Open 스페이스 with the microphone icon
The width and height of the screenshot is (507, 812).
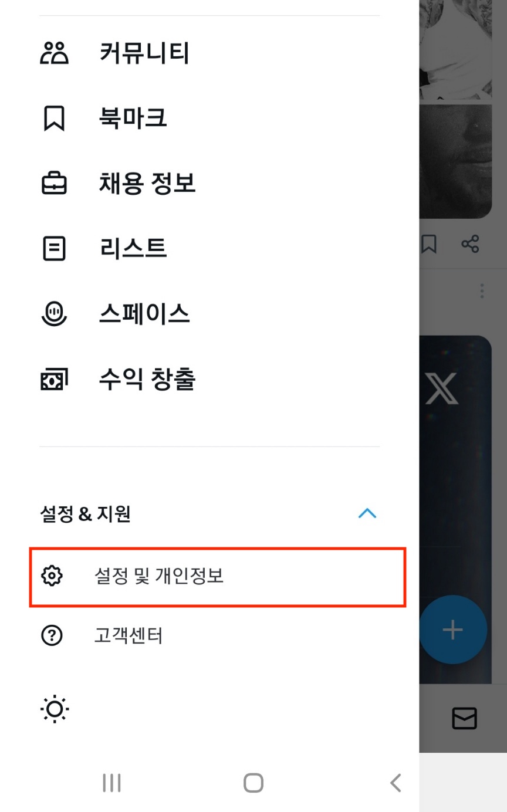pos(54,314)
